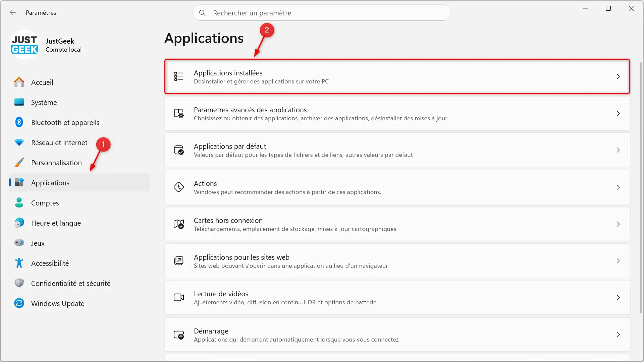Click the Accessibilité figure icon
The height and width of the screenshot is (362, 644).
tap(19, 263)
